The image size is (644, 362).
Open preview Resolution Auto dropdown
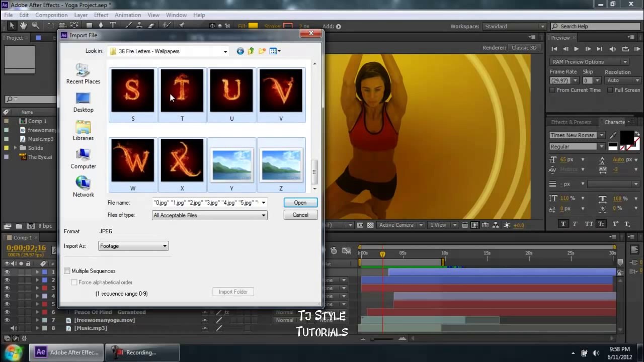click(622, 80)
